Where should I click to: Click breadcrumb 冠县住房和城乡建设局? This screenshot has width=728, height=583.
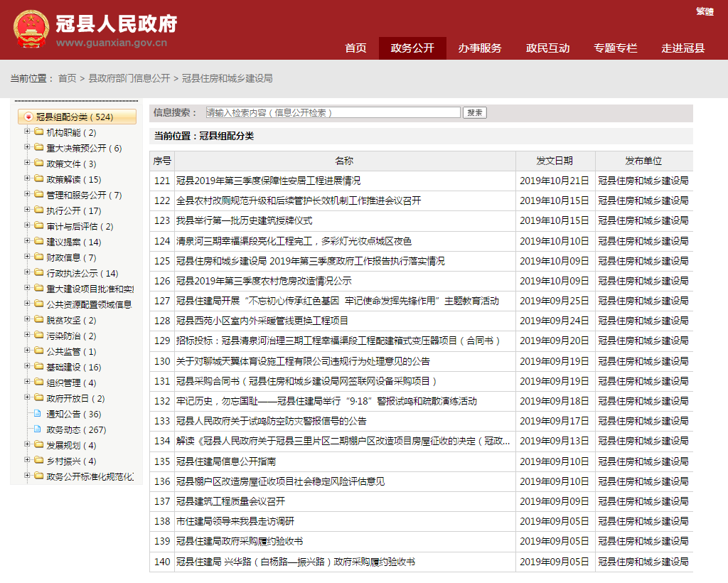pos(227,78)
